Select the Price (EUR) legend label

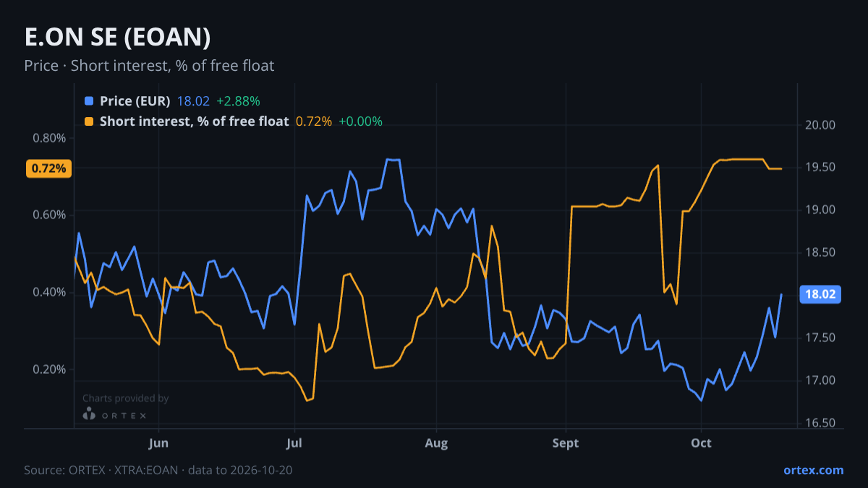pos(135,101)
